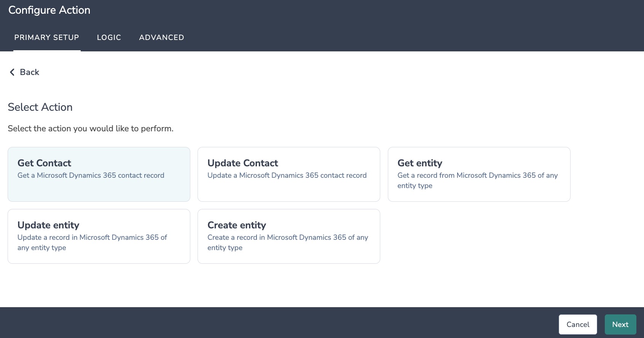Click the back chevron arrow icon
This screenshot has height=338, width=644.
tap(12, 72)
